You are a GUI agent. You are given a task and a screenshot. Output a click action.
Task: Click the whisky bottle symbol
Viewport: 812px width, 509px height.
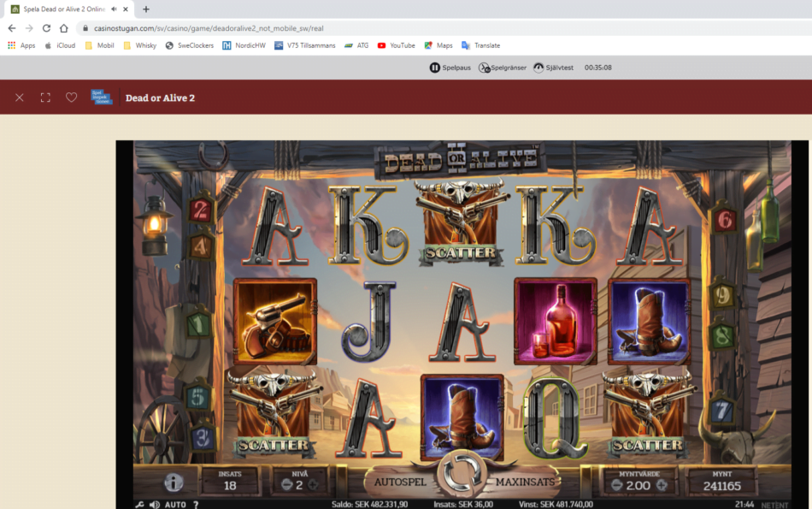[x=555, y=322]
